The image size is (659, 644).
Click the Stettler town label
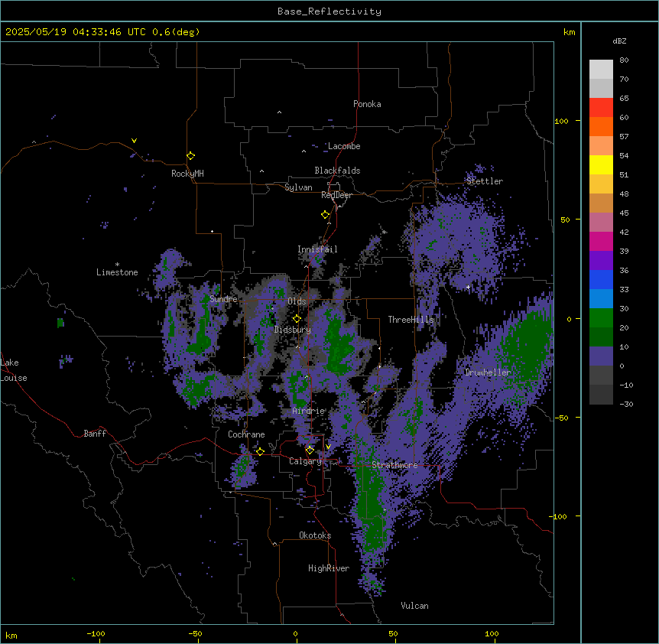pyautogui.click(x=484, y=181)
